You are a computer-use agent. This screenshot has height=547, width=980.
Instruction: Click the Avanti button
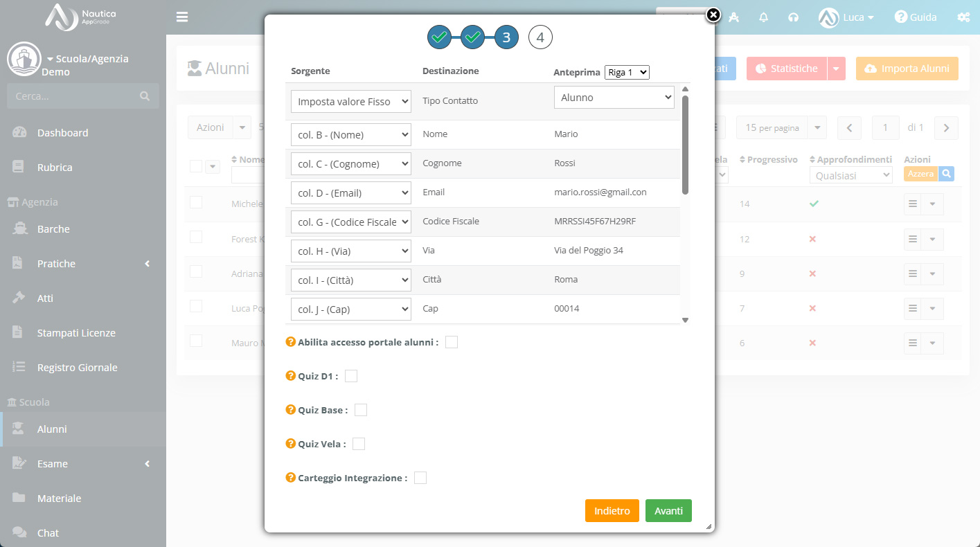tap(668, 511)
